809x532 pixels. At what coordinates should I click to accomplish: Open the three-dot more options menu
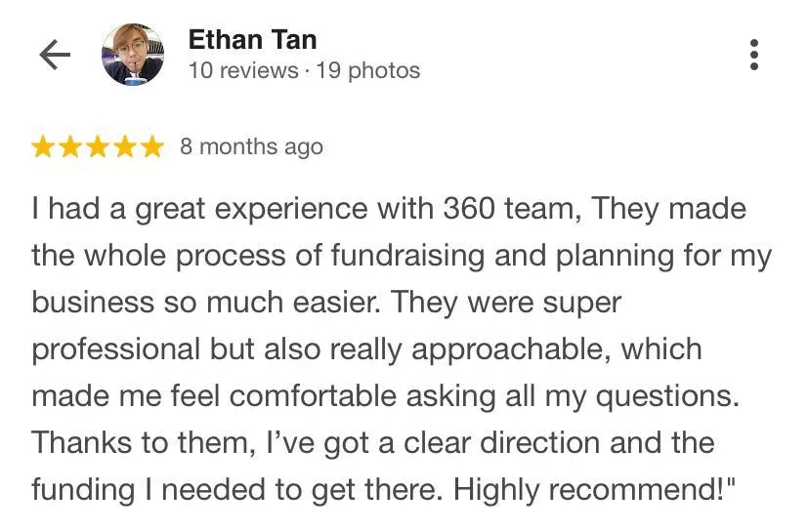(x=753, y=54)
